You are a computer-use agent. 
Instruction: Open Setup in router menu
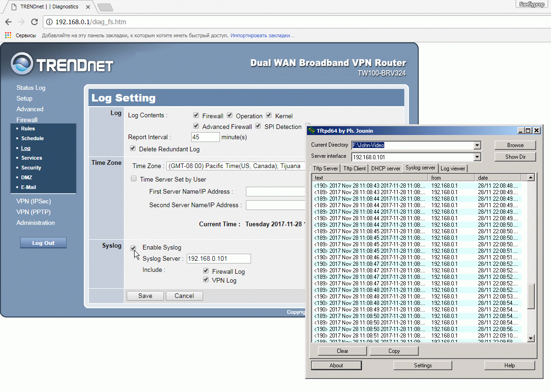click(24, 98)
